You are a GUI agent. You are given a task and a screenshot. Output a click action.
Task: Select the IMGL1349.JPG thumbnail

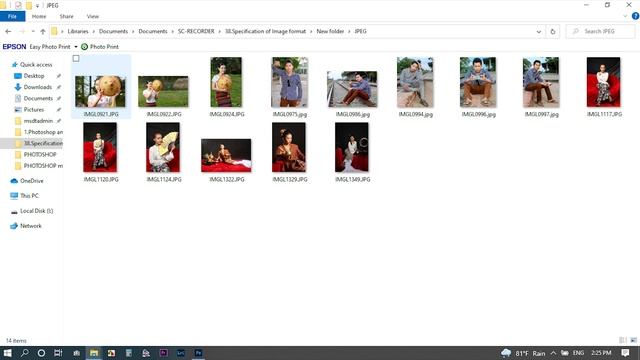click(352, 147)
